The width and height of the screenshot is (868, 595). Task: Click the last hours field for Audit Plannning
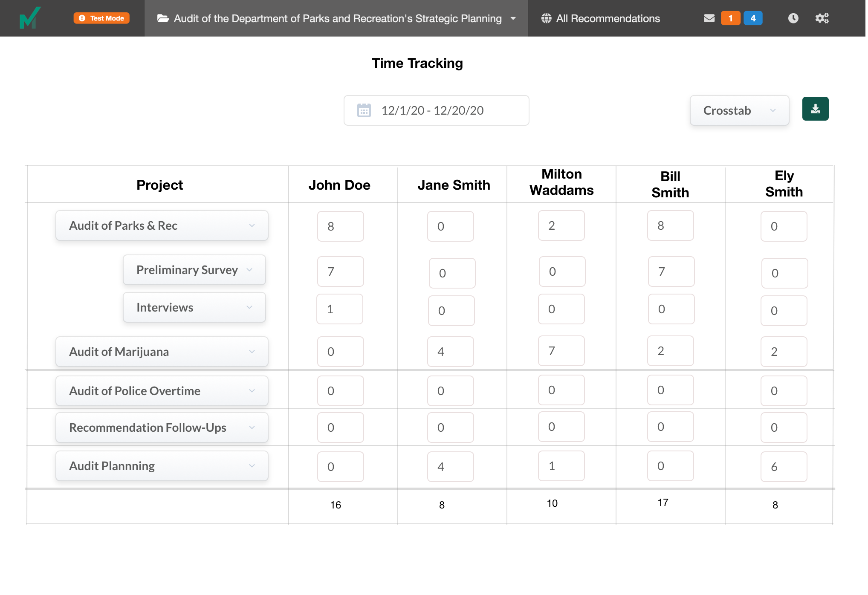(784, 467)
